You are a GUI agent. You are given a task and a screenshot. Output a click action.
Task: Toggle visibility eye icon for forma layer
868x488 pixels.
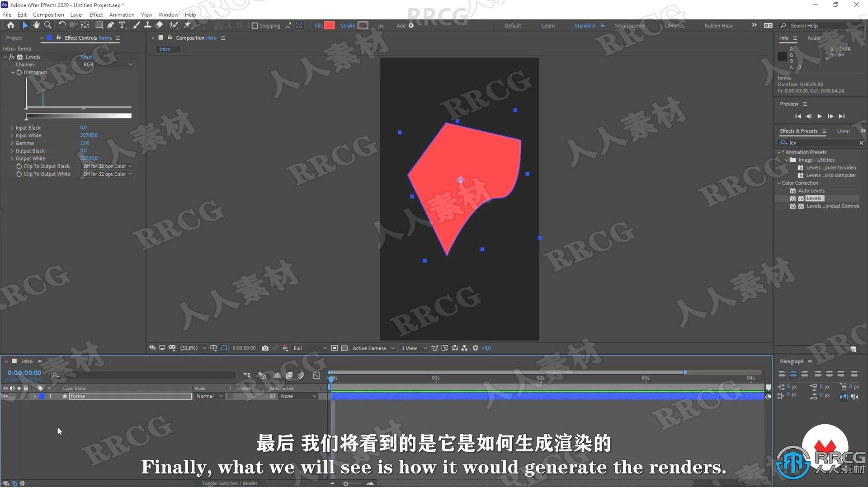coord(6,396)
